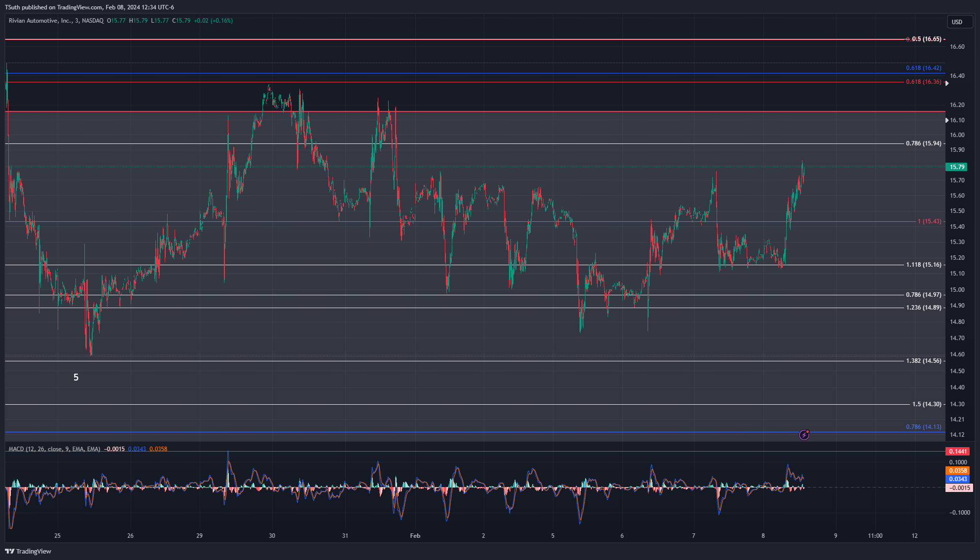Click the wave label 5 on the chart

tap(76, 378)
